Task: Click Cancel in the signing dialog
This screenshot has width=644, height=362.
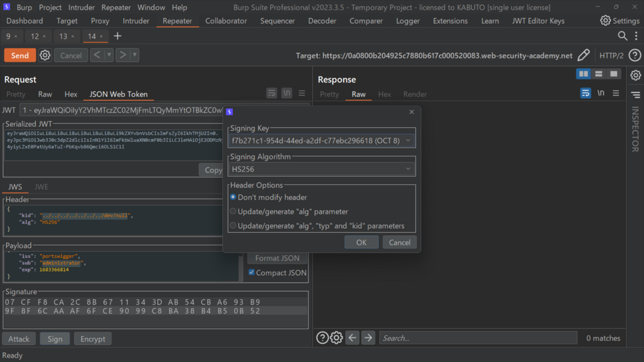Action: pyautogui.click(x=400, y=242)
